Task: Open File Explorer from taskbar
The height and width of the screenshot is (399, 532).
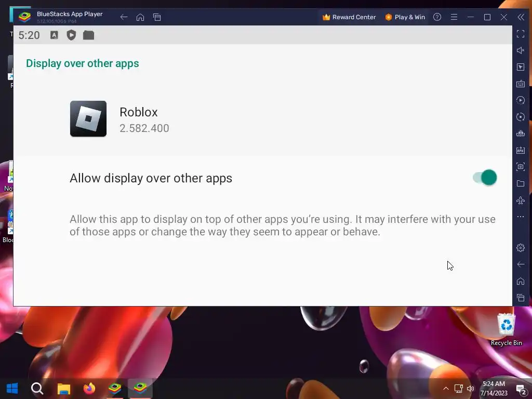Action: click(64, 389)
